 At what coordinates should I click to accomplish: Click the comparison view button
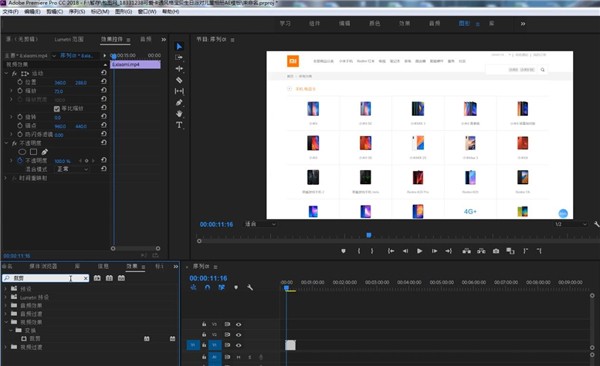point(510,251)
